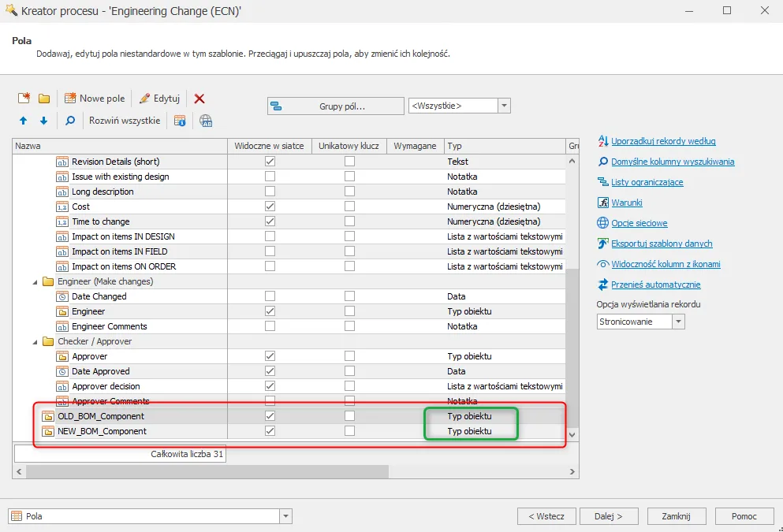Screen dimensions: 783x532
Task: Open Listy ograniczające link
Action: coord(647,182)
